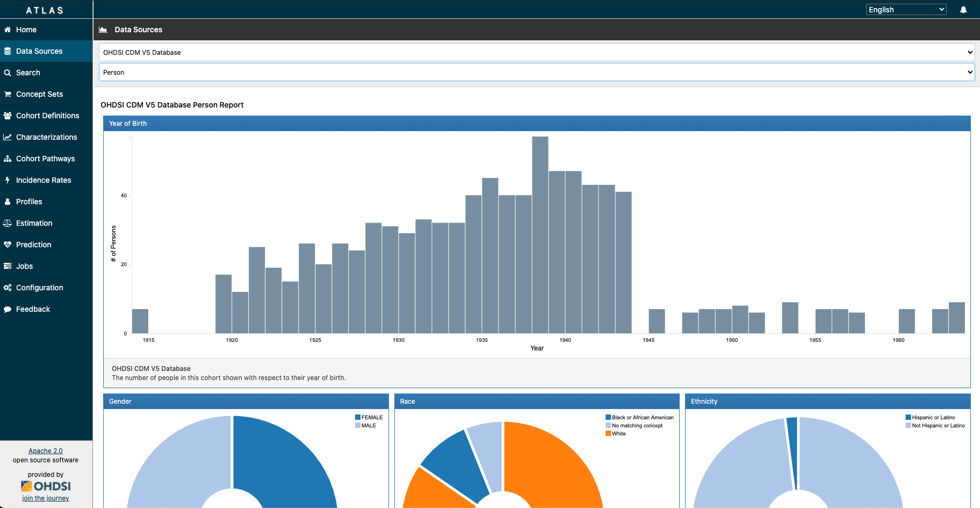Click the Black or African American legend swatch

608,417
